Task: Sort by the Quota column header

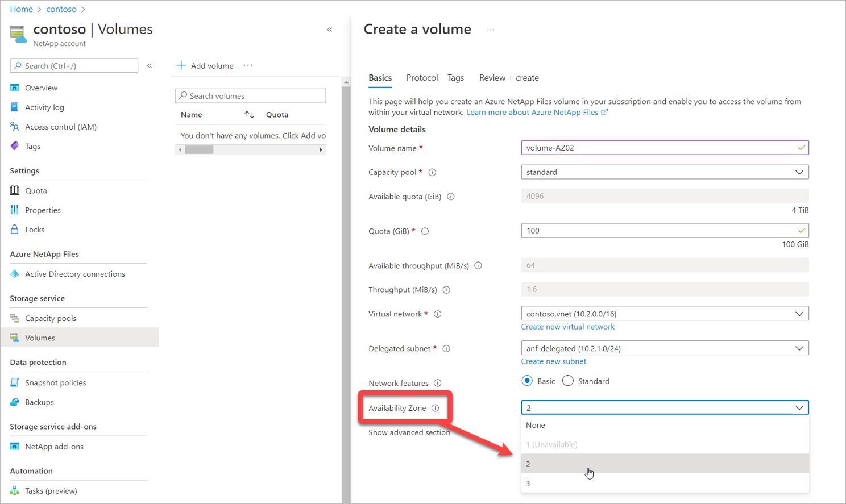Action: (x=277, y=115)
